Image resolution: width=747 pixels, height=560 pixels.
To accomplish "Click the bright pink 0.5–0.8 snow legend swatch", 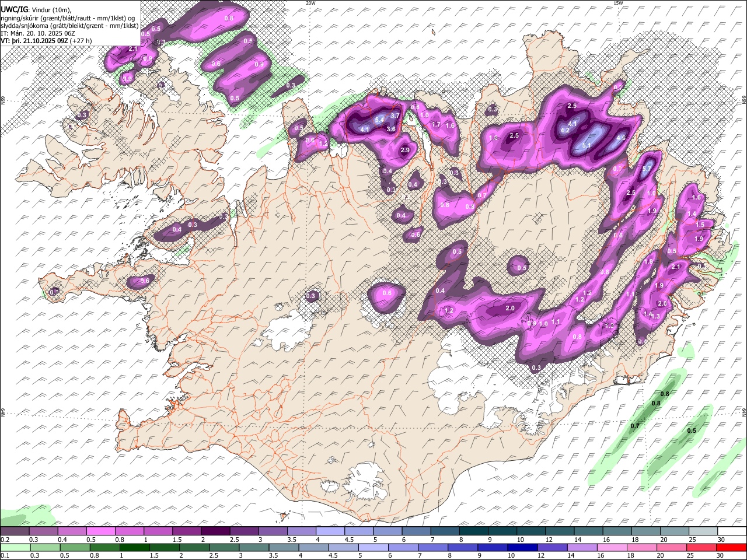I will pyautogui.click(x=100, y=531).
